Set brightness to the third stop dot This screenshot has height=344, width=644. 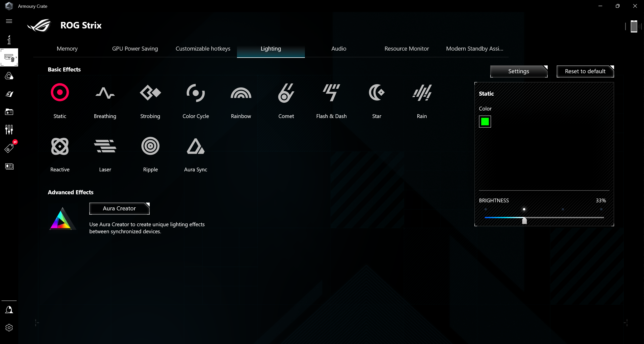pyautogui.click(x=563, y=209)
